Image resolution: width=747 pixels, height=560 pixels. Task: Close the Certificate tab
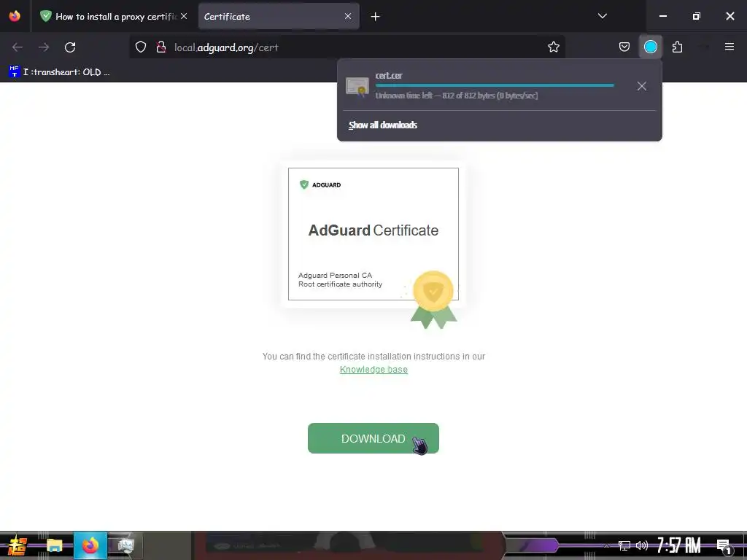[x=348, y=16]
